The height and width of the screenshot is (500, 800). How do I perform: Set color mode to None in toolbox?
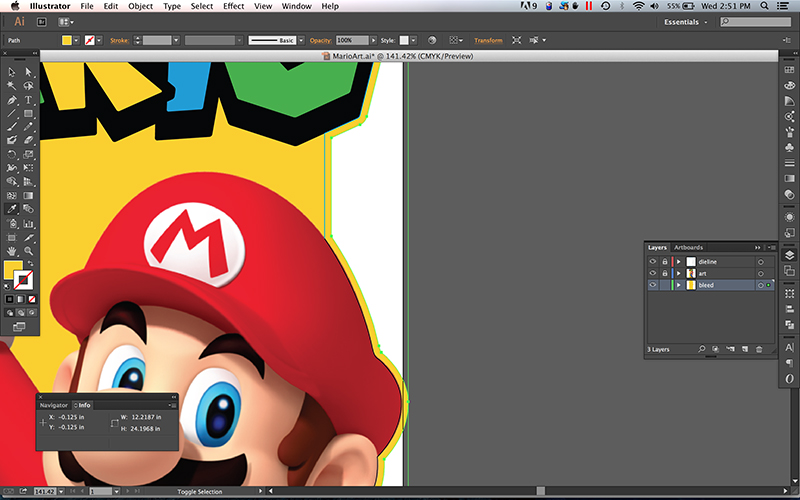tap(32, 299)
